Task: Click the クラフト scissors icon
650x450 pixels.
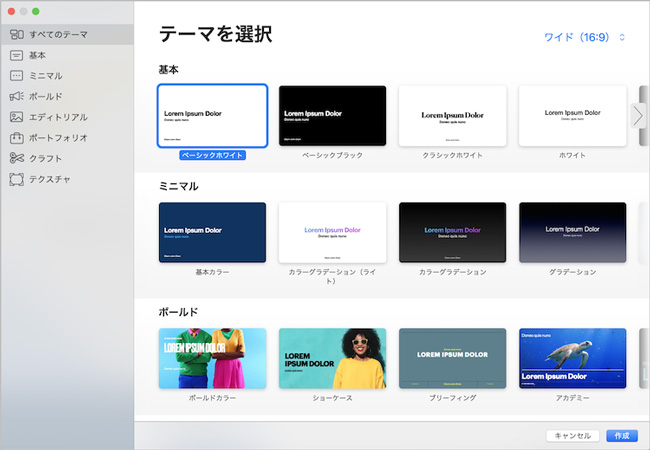Action: click(x=17, y=158)
